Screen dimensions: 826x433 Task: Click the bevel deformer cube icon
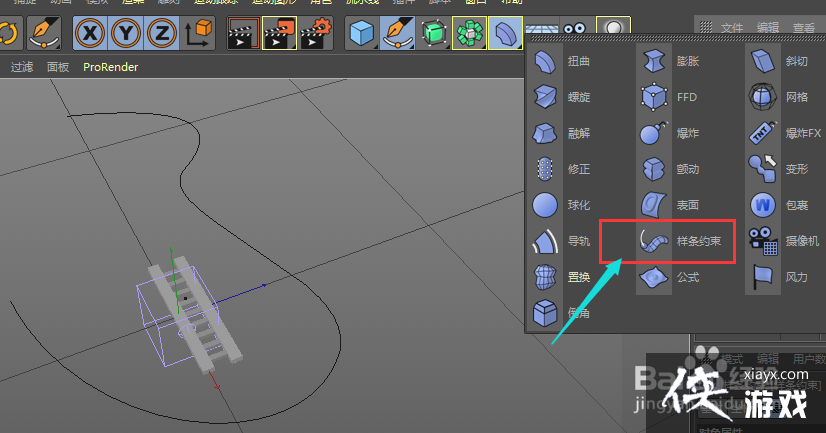(x=545, y=313)
